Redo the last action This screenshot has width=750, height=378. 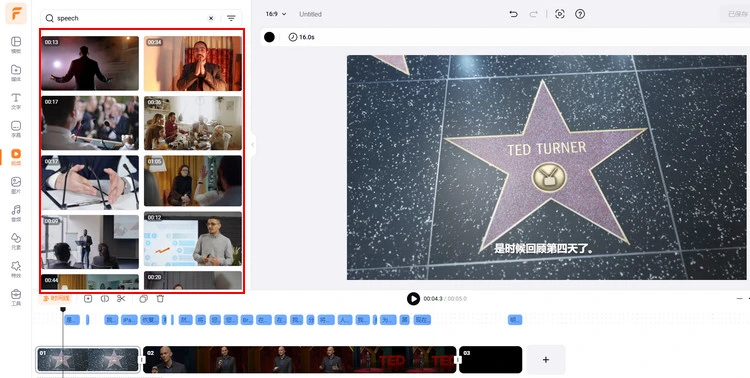click(x=533, y=14)
